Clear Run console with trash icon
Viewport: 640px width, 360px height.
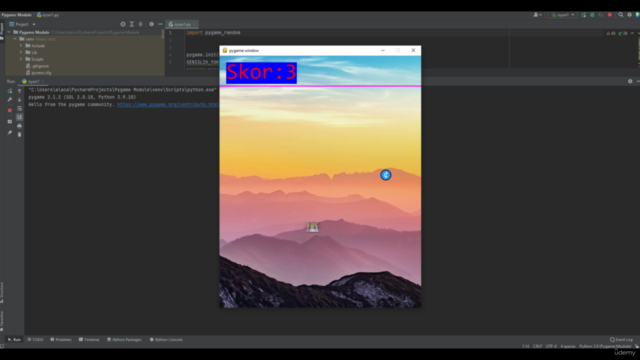point(19,134)
